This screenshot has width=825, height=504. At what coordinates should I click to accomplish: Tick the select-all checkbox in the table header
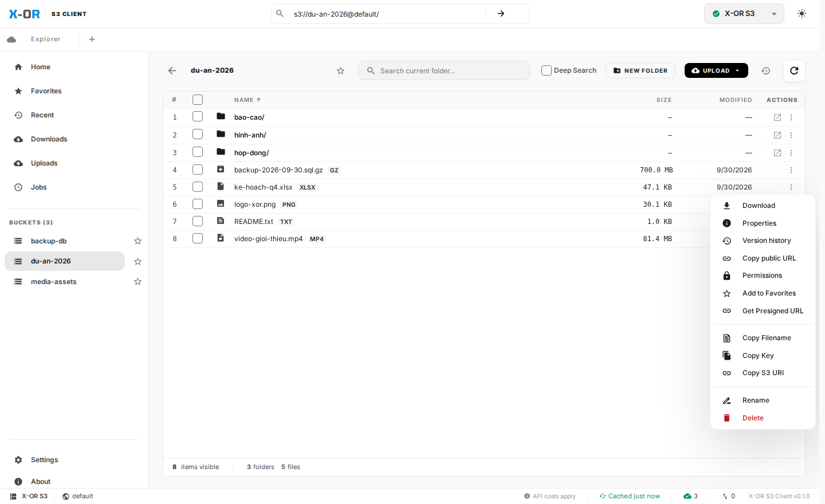[198, 100]
